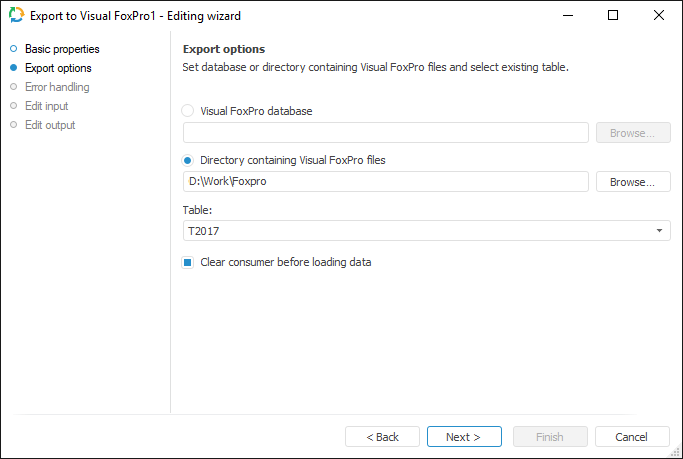The width and height of the screenshot is (683, 459).
Task: Click the Edit input step bullet
Action: tap(14, 106)
